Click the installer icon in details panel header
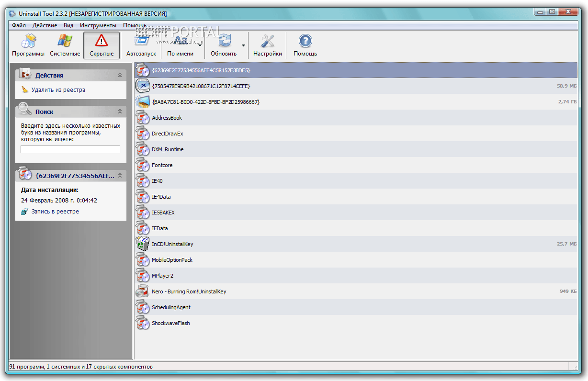 (25, 174)
